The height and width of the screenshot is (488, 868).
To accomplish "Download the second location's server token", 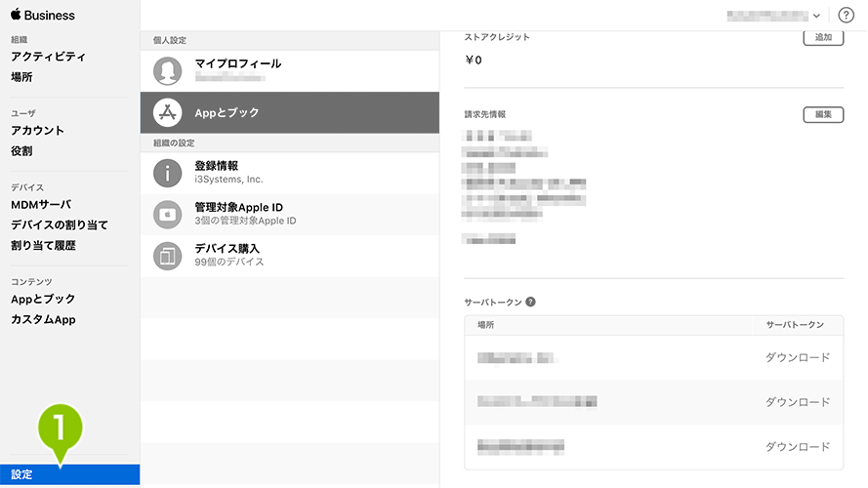I will pos(798,402).
